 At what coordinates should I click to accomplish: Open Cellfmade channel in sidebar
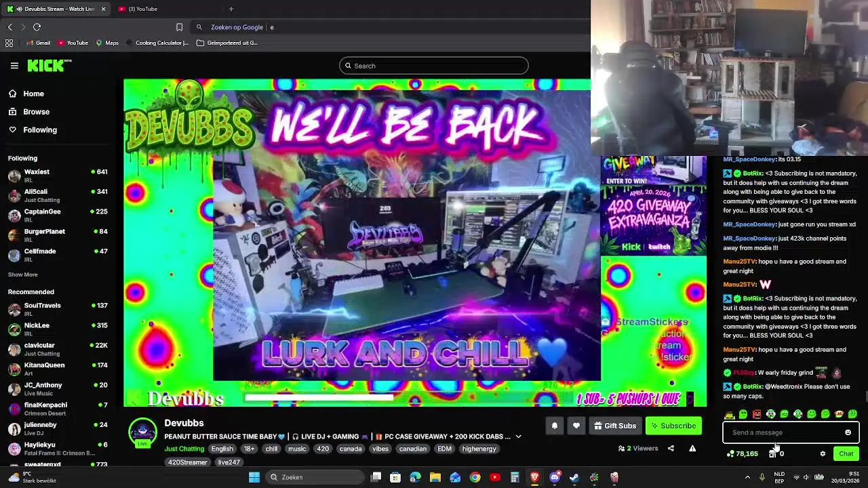(58, 254)
